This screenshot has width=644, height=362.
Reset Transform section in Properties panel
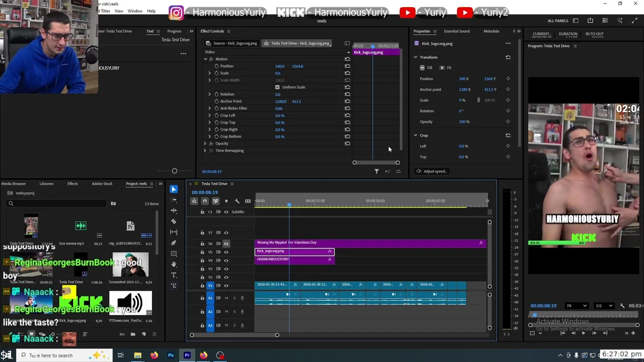(508, 57)
